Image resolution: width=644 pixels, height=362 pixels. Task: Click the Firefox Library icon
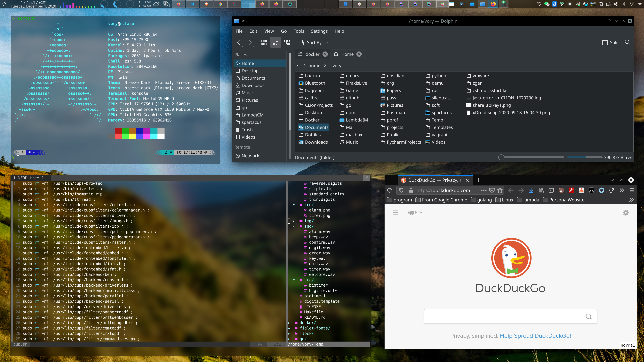point(541,190)
